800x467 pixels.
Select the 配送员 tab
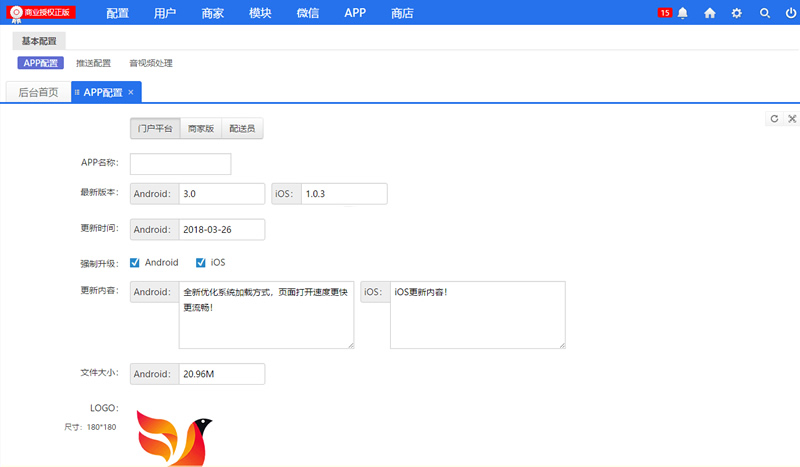tap(242, 129)
